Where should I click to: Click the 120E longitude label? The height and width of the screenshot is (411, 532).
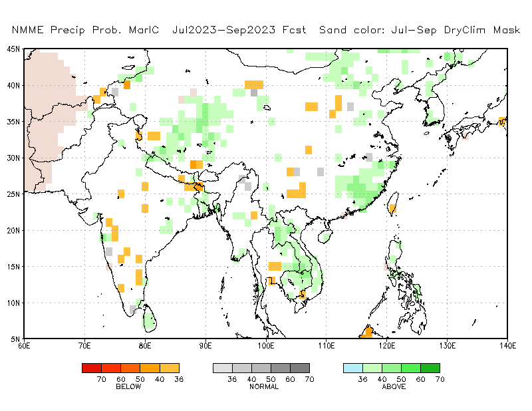point(387,346)
